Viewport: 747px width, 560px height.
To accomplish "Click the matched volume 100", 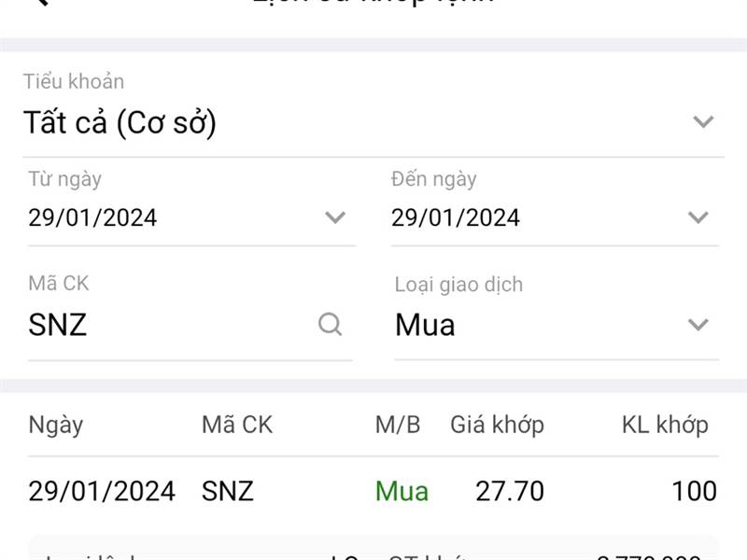I will click(688, 490).
